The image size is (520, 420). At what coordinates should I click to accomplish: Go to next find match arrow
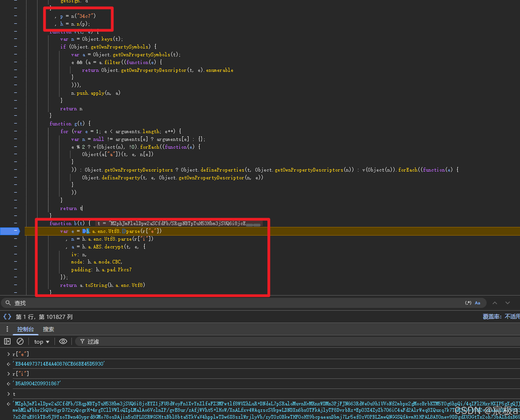click(507, 303)
